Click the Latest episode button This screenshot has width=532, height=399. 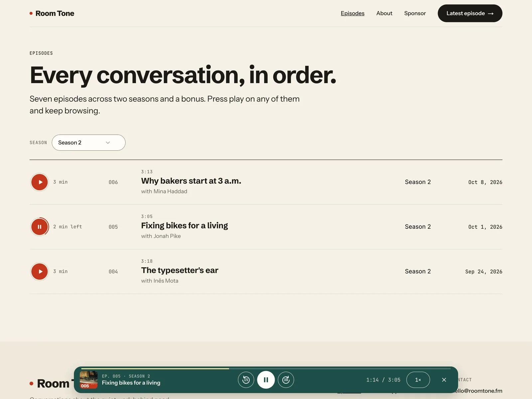tap(470, 13)
